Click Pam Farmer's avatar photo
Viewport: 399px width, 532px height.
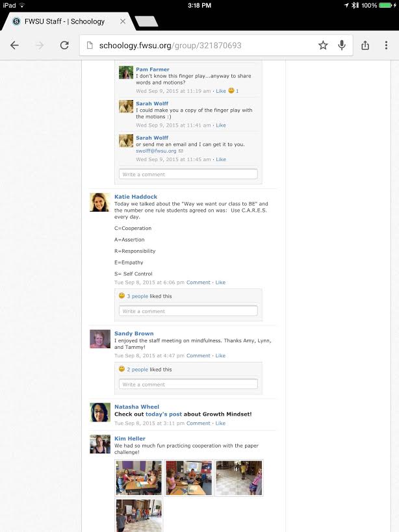(126, 72)
